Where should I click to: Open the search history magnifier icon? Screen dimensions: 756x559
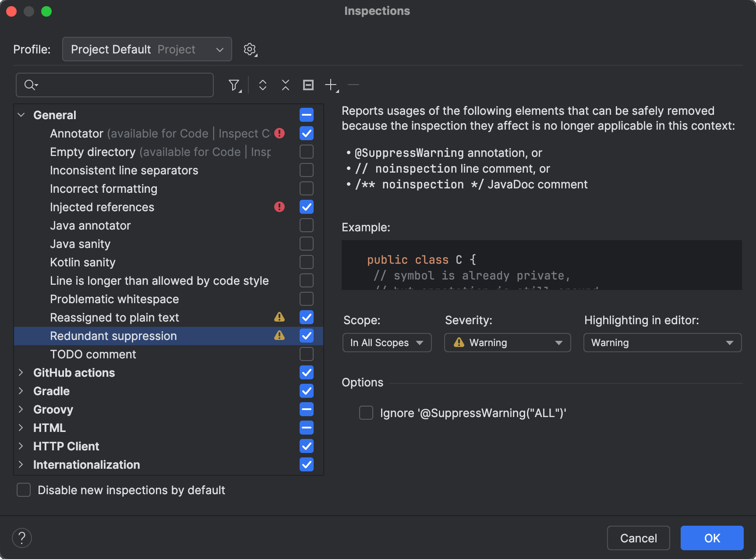click(30, 85)
